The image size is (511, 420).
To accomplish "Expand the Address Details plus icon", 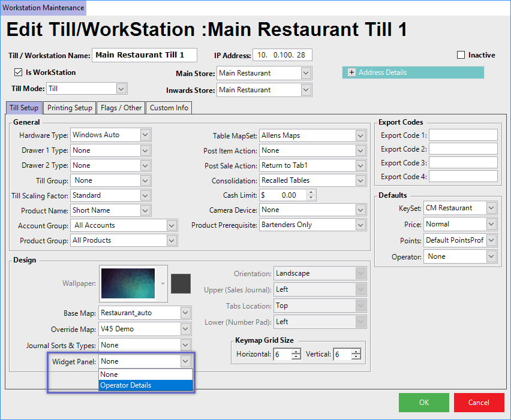I will [x=351, y=72].
